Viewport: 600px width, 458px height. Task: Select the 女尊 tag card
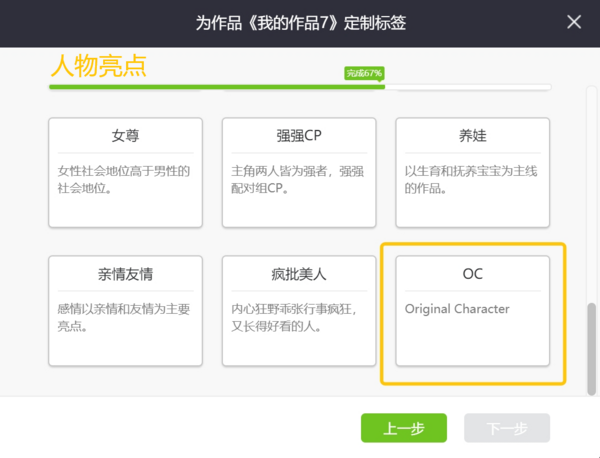[x=125, y=171]
